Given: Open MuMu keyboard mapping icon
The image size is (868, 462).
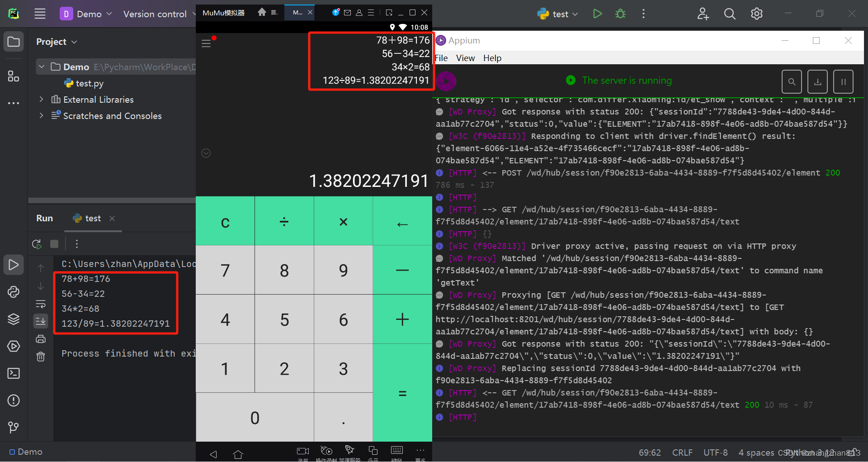Looking at the screenshot, I should [396, 451].
